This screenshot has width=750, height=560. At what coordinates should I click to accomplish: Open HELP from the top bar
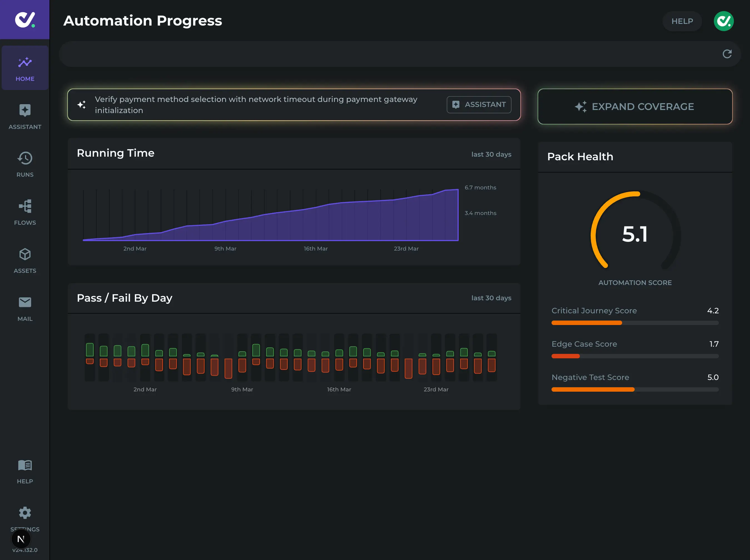tap(682, 21)
